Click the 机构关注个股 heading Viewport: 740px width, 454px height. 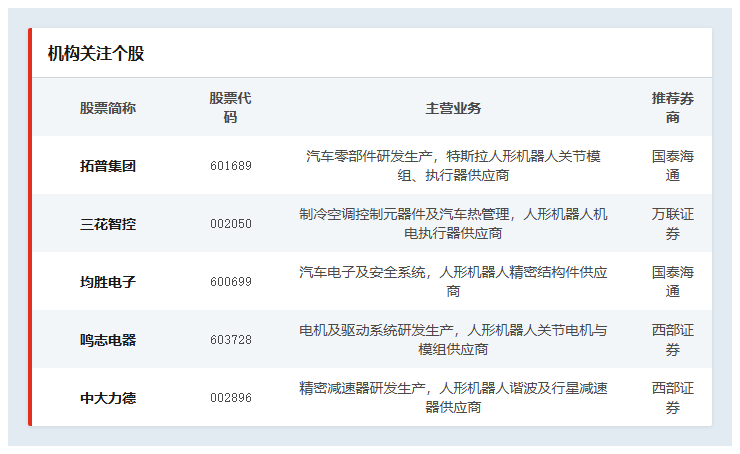pos(96,53)
